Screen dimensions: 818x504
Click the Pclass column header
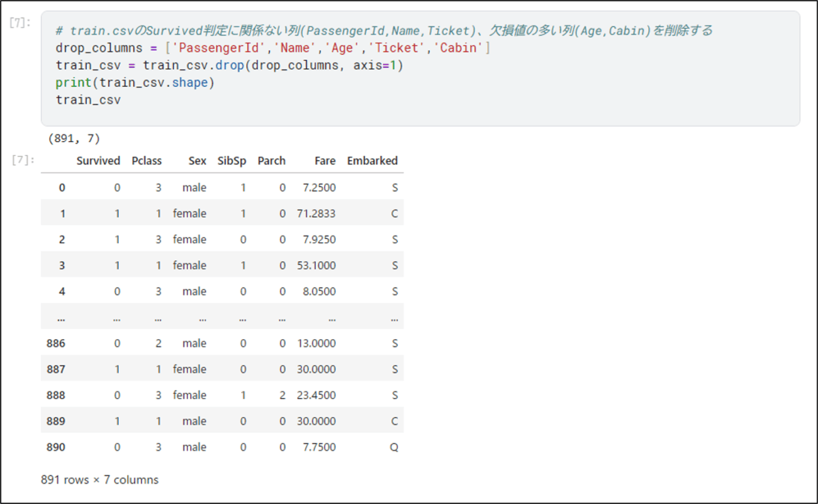point(147,161)
